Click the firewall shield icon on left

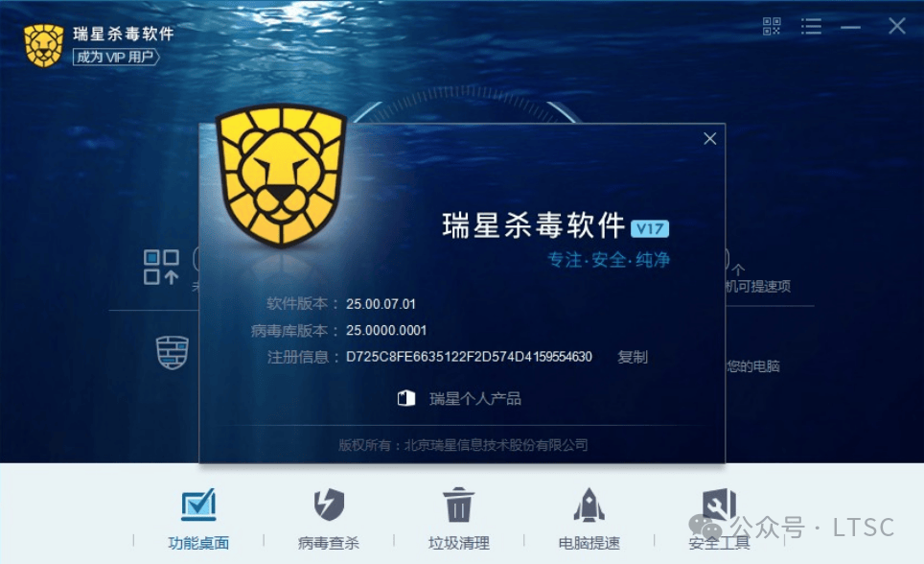(173, 352)
